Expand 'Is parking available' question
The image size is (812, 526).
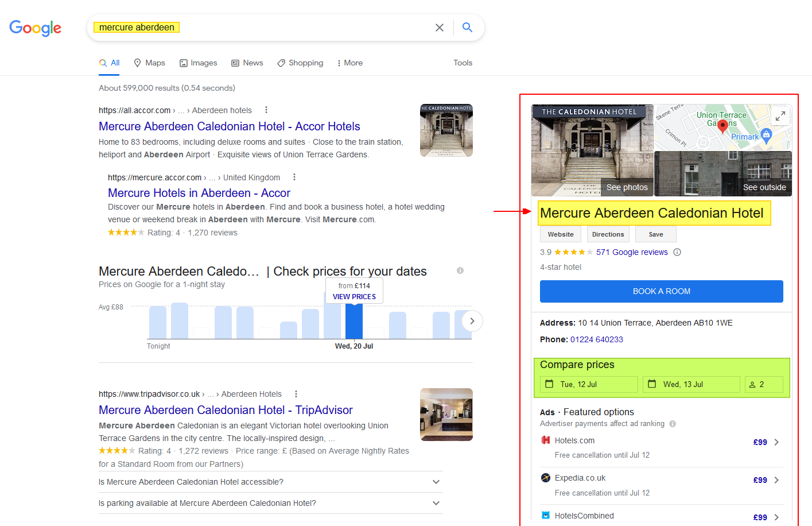click(x=271, y=503)
